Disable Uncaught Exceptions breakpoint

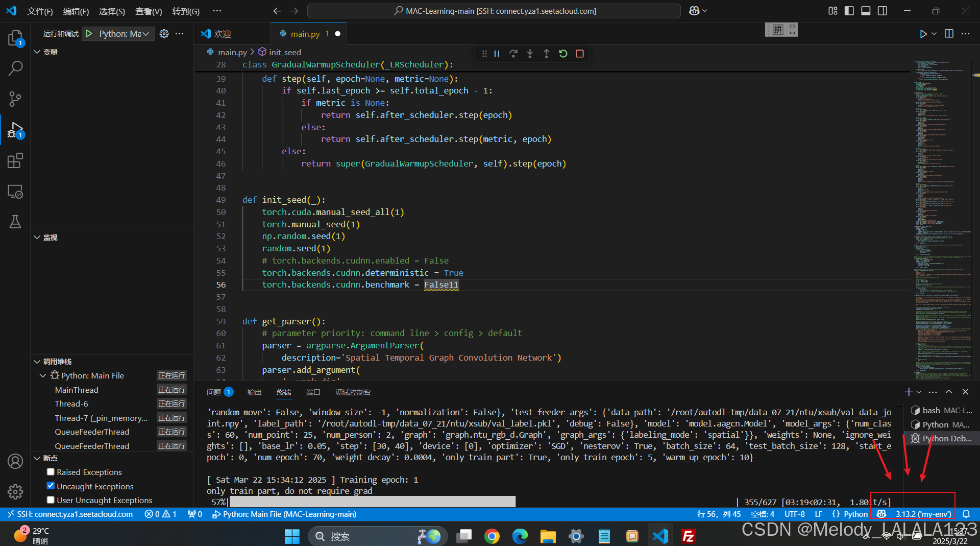[x=51, y=486]
